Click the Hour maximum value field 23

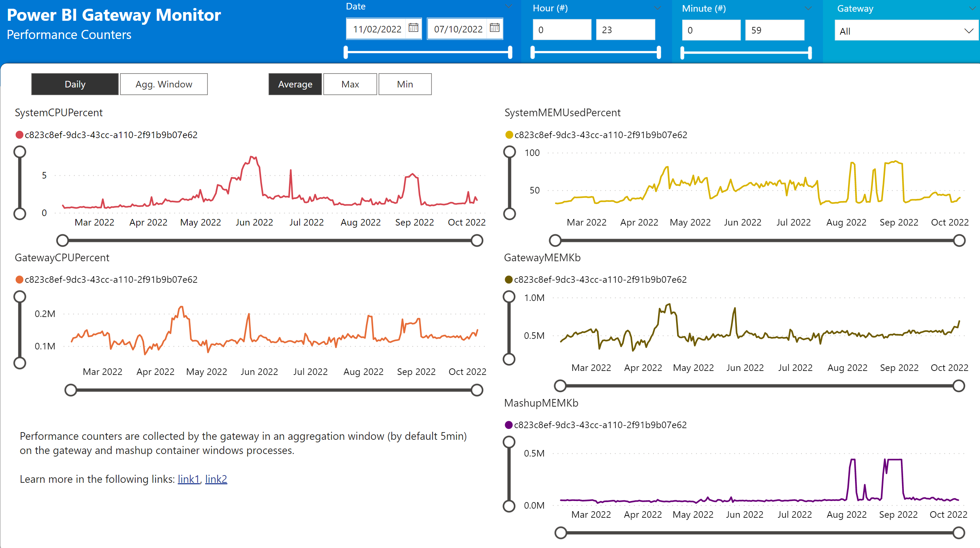tap(625, 30)
